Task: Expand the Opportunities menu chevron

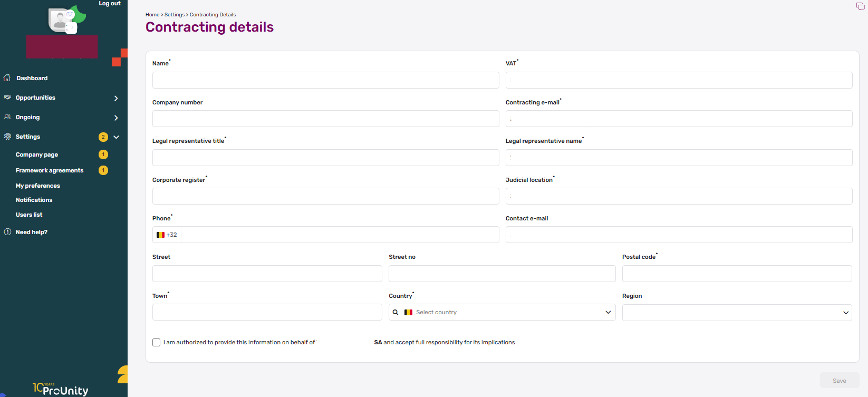Action: pos(116,98)
